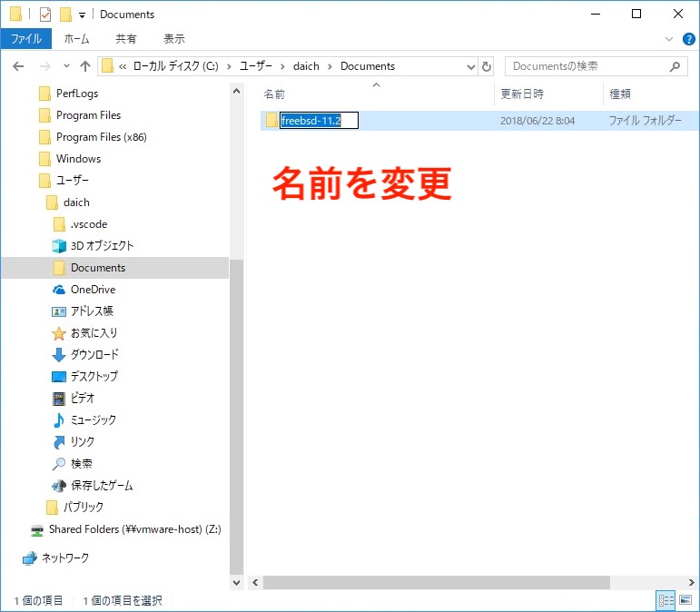This screenshot has width=700, height=612.
Task: Click the OneDrive cloud icon
Action: point(58,290)
